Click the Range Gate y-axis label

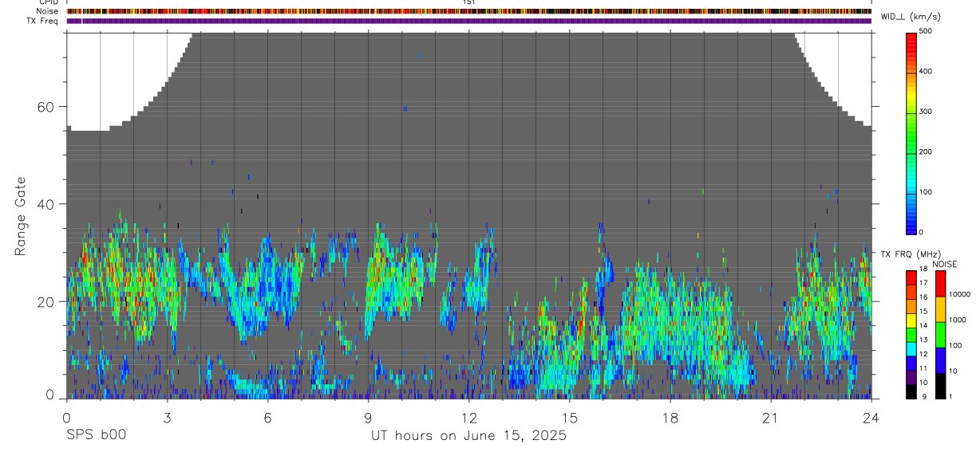click(20, 215)
